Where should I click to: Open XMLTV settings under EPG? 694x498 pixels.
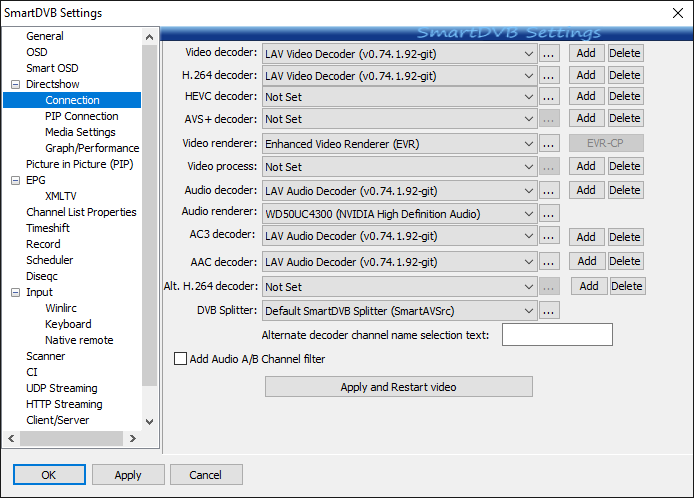click(61, 196)
